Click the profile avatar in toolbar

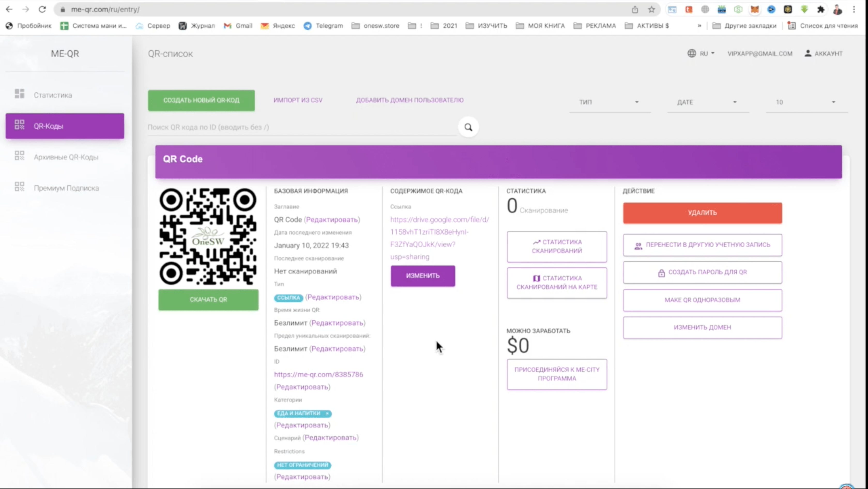tap(837, 10)
